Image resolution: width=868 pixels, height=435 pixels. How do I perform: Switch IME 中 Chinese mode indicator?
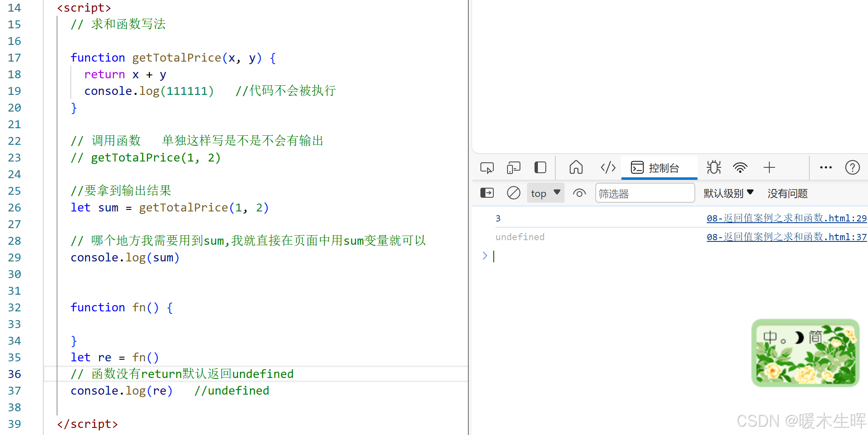click(770, 337)
